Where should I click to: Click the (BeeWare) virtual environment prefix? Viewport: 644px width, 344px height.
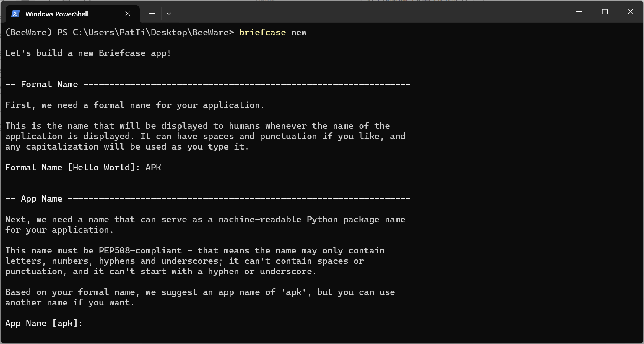(x=29, y=32)
